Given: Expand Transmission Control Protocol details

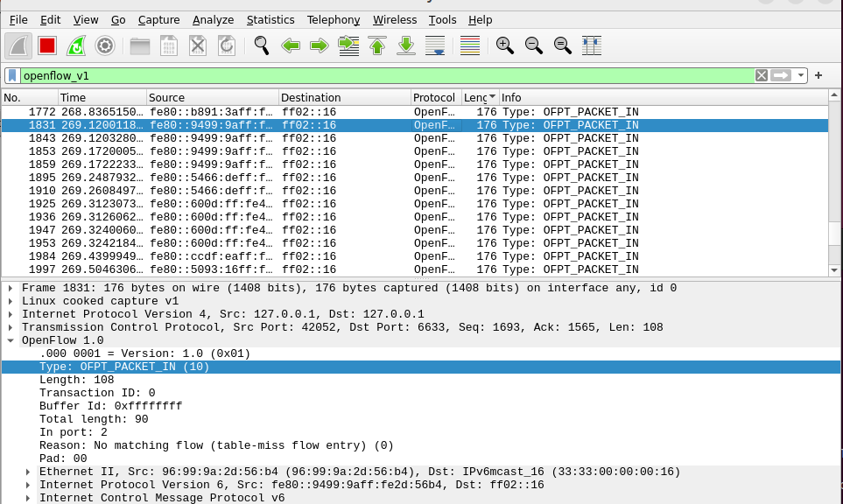Looking at the screenshot, I should tap(11, 328).
